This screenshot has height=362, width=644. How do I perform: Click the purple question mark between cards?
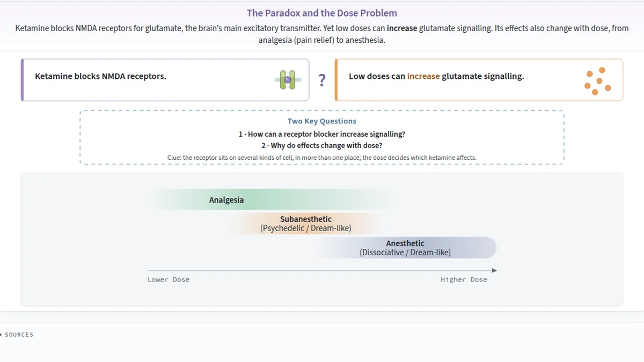(x=322, y=80)
